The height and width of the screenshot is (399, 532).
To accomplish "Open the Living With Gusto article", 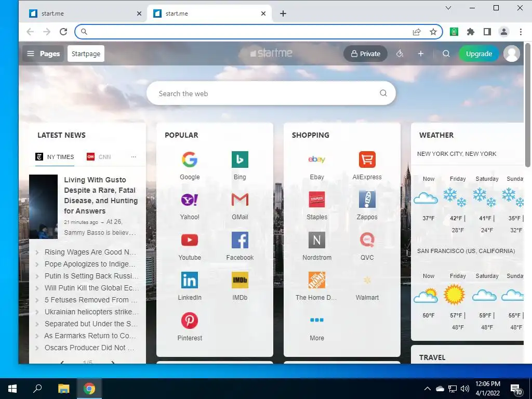I will [x=101, y=195].
